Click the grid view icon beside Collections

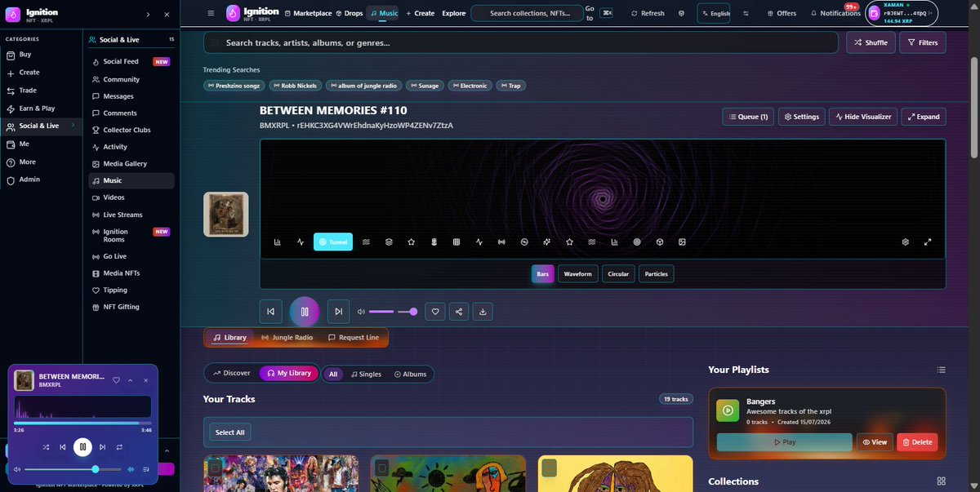(941, 481)
